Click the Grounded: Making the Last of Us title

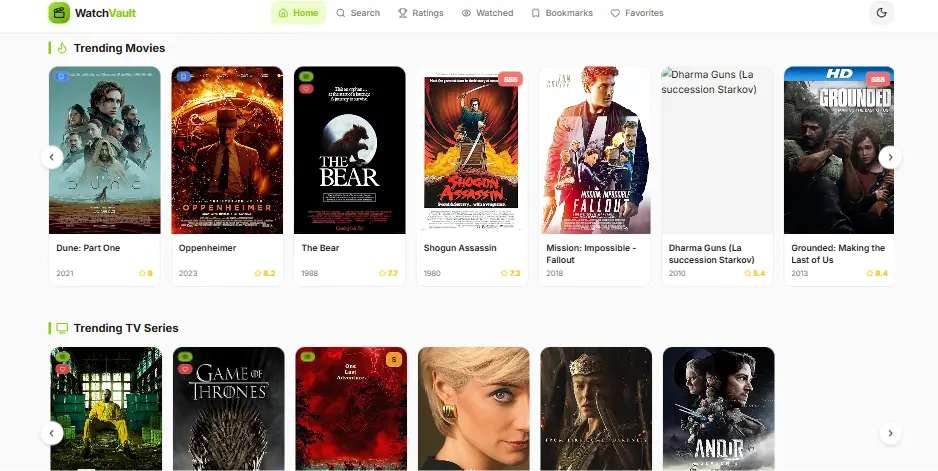pos(838,254)
